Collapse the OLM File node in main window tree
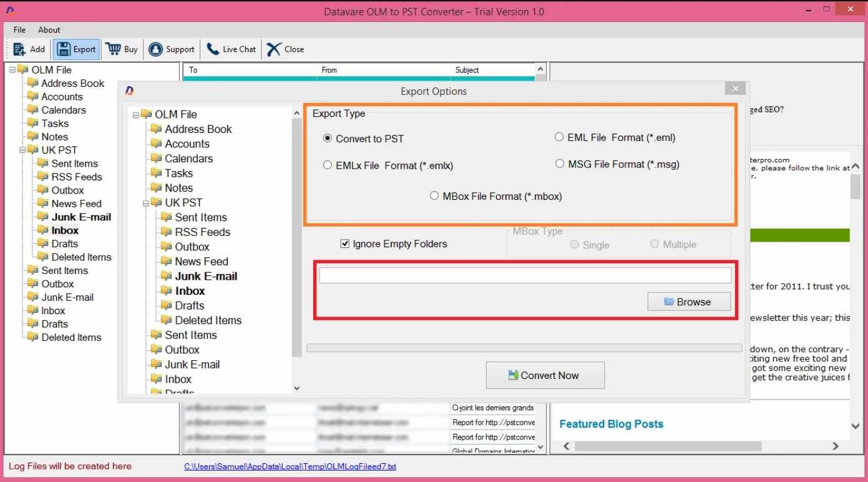This screenshot has width=868, height=482. pos(12,70)
